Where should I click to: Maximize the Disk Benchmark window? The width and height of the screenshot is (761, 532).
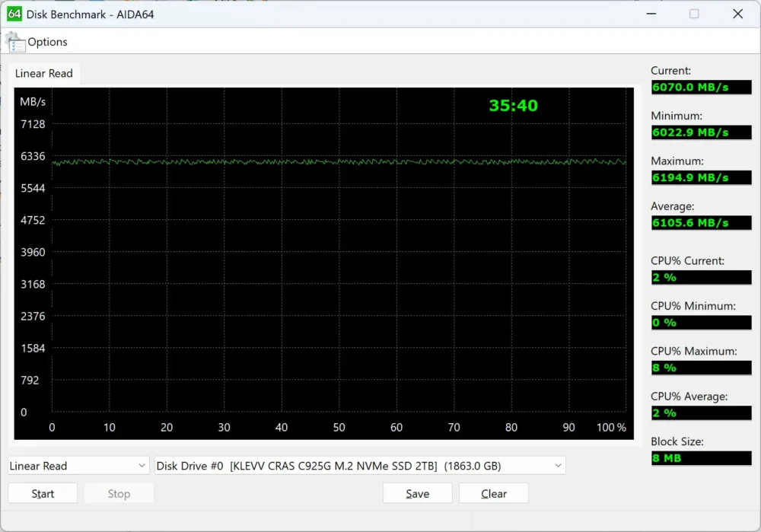pos(694,14)
